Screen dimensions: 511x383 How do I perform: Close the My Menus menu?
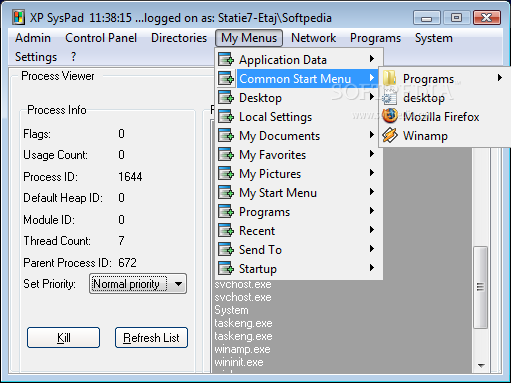tap(249, 38)
